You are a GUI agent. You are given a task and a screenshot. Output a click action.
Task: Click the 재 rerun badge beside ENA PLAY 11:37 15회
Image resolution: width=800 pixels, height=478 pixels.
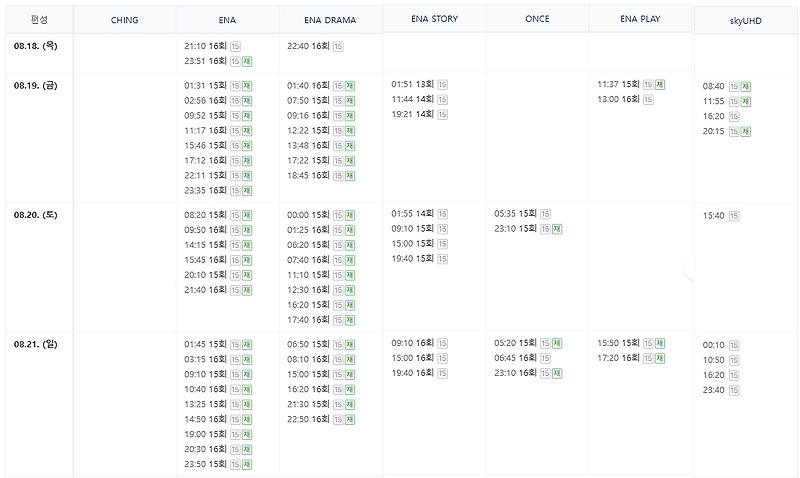point(660,85)
